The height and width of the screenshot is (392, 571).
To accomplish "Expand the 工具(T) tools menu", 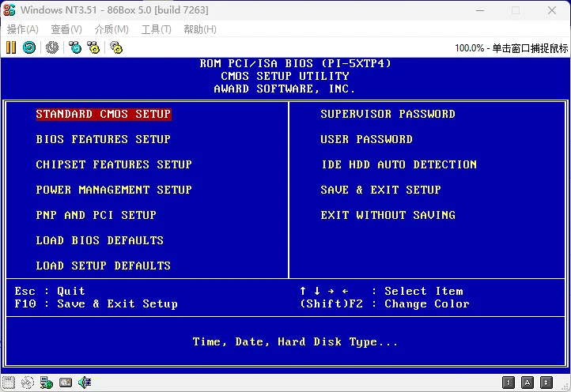I will 156,29.
